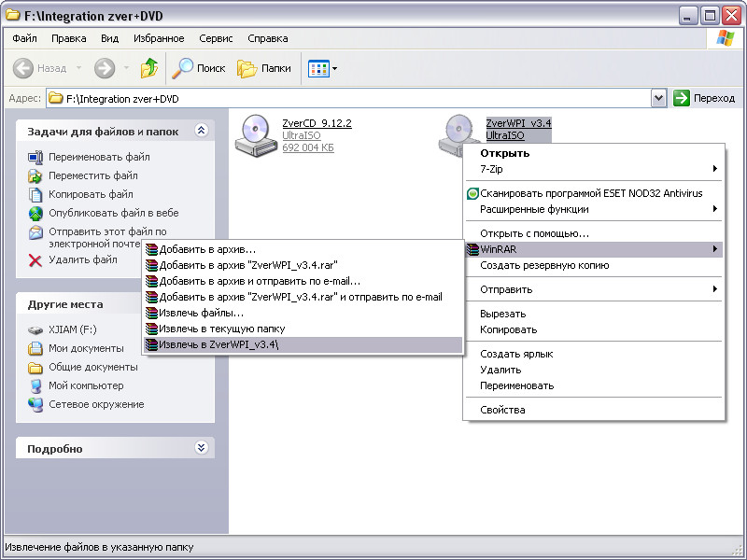Choose Сканировать программой ESET NOD32 Antivirus
Image resolution: width=747 pixels, height=560 pixels.
594,193
